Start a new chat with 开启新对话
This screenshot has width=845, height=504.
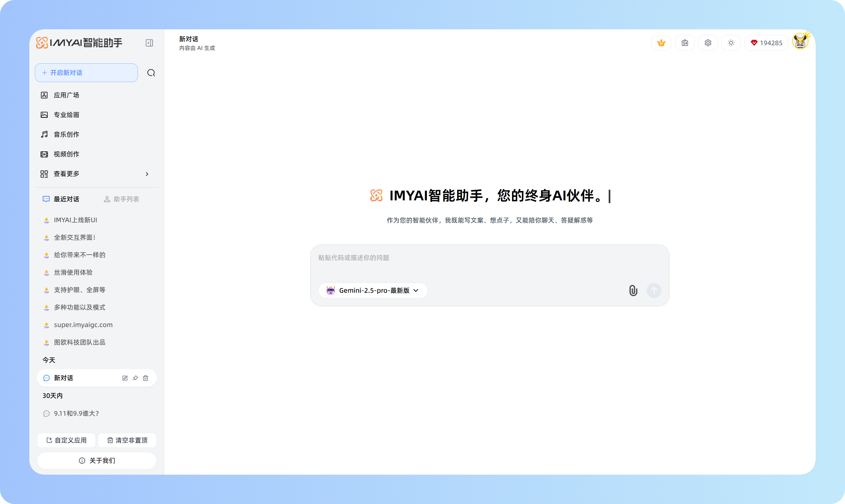point(86,73)
